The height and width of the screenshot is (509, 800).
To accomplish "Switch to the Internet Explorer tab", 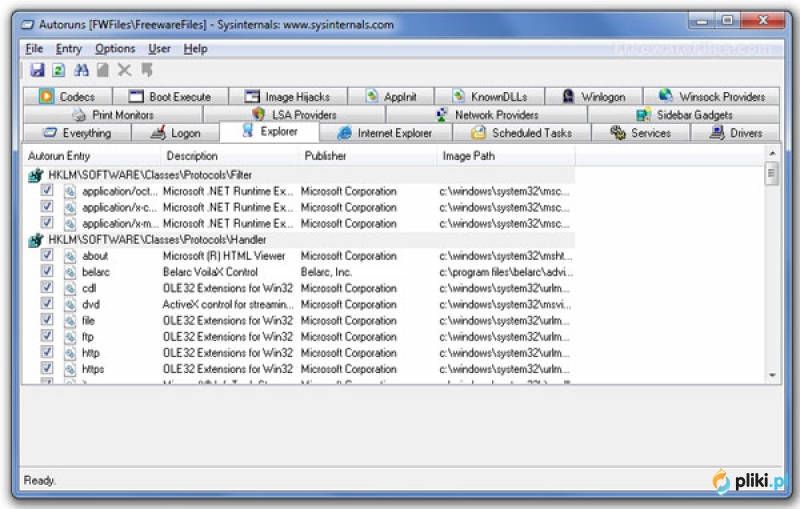I will pyautogui.click(x=385, y=133).
